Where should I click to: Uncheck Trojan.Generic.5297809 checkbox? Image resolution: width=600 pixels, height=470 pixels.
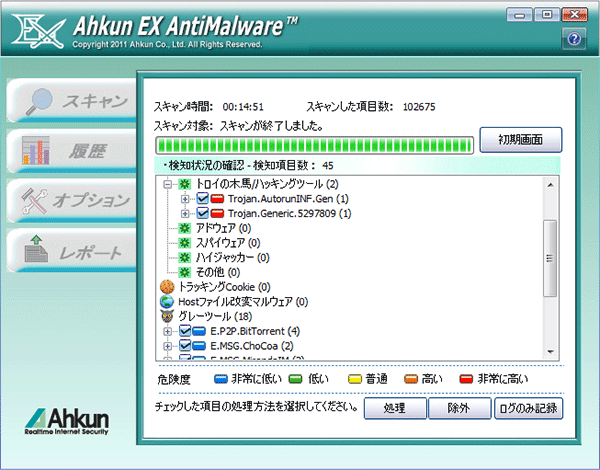[202, 213]
